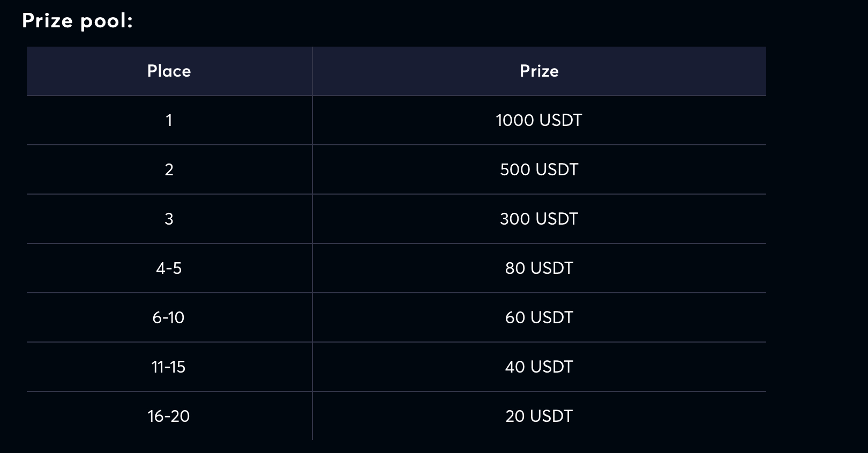Click the word pool in heading
This screenshot has height=453, width=868.
(x=106, y=21)
